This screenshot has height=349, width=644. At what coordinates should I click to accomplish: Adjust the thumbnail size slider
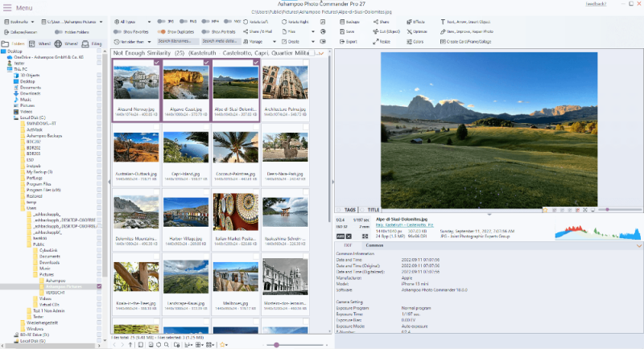pos(276,345)
